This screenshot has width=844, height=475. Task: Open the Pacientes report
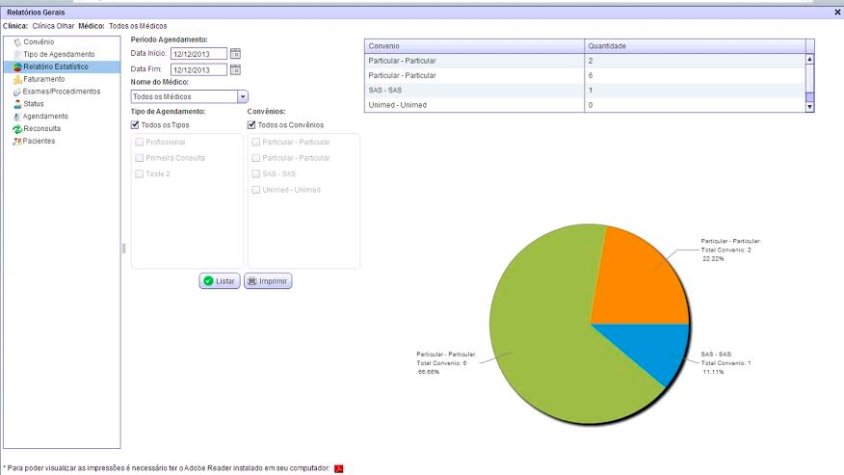39,141
